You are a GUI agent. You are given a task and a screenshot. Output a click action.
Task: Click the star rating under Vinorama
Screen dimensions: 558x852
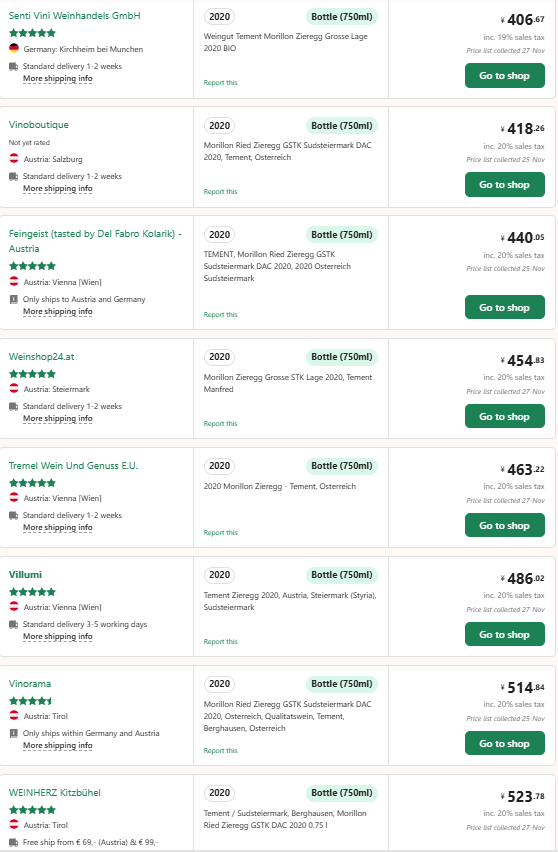click(x=33, y=701)
